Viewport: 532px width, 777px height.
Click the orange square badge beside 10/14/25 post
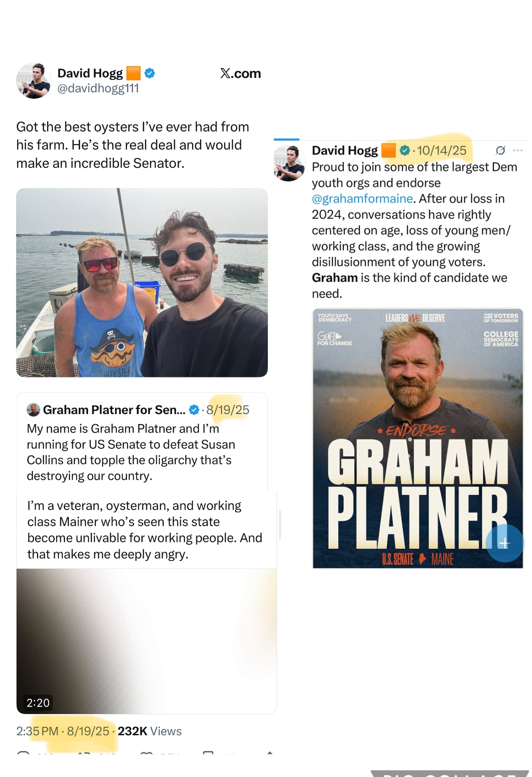pyautogui.click(x=388, y=150)
